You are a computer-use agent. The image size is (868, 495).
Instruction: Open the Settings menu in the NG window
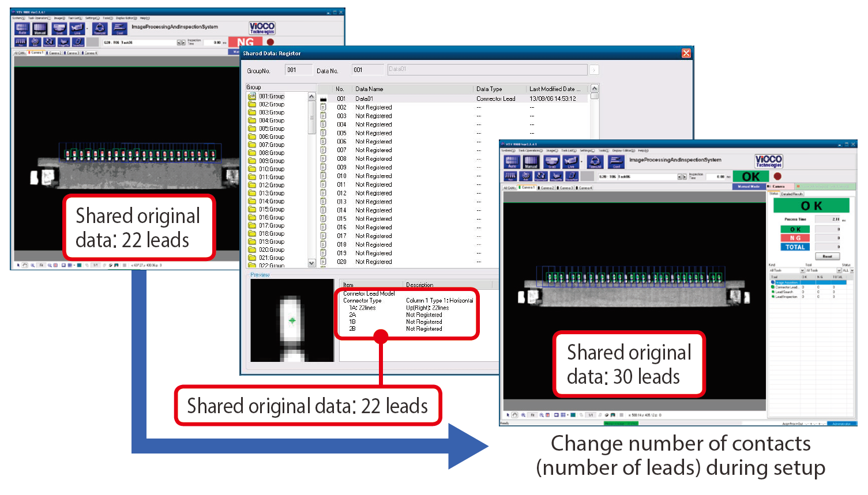click(91, 18)
